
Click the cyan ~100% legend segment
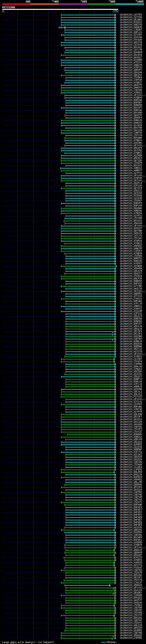click(x=130, y=4)
